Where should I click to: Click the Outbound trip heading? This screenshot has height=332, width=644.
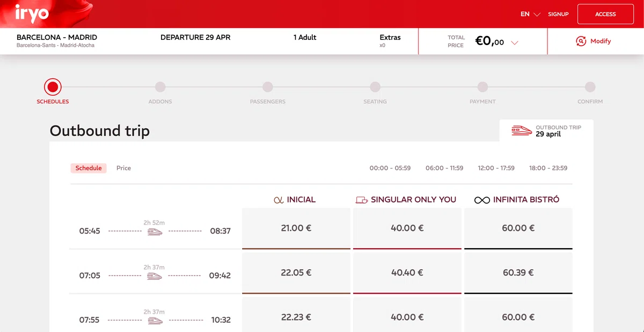coord(100,131)
